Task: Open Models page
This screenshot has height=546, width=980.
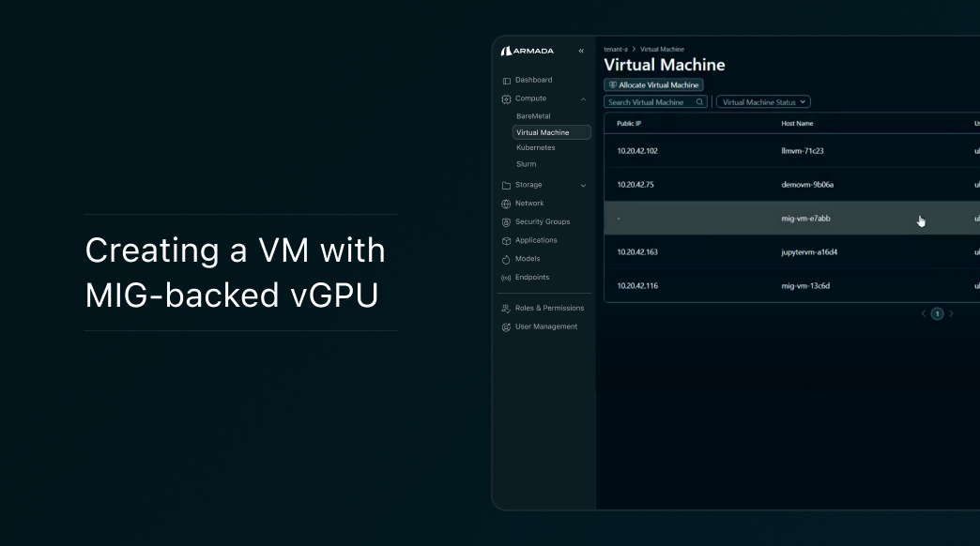Action: click(x=528, y=259)
